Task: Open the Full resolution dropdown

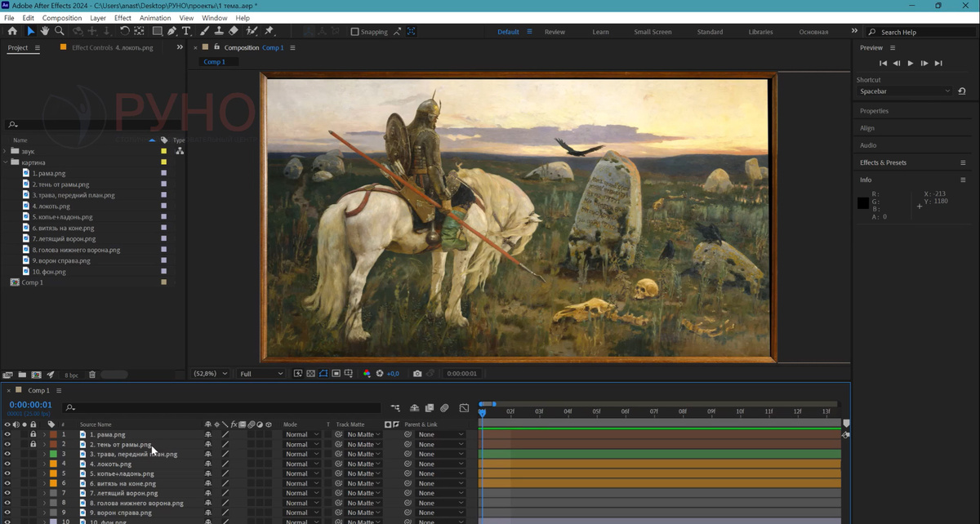Action: 261,374
